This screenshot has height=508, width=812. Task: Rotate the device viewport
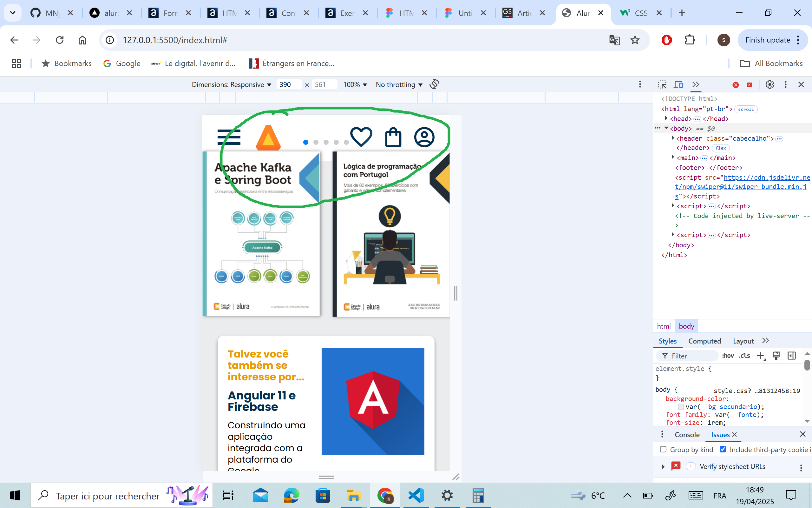(435, 84)
